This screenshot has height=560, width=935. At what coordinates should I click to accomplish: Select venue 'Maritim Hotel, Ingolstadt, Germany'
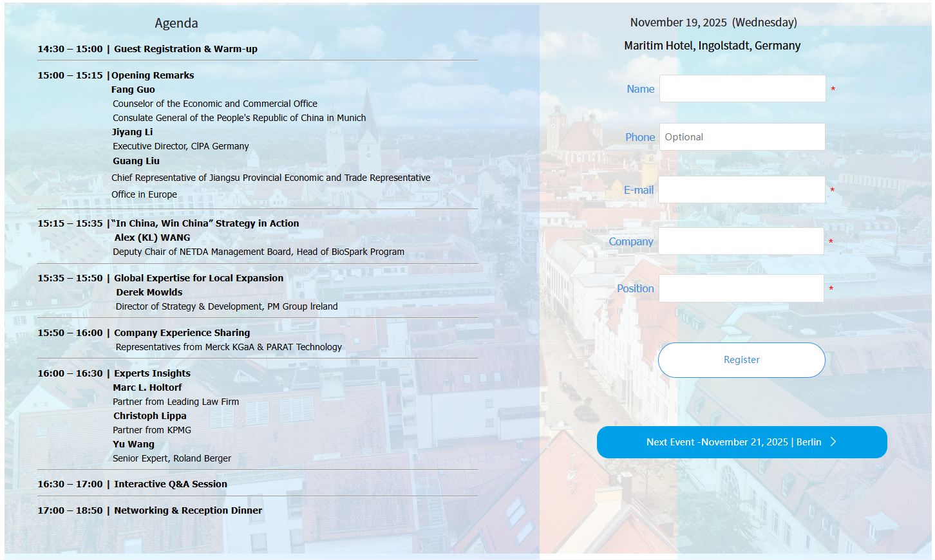pyautogui.click(x=712, y=46)
